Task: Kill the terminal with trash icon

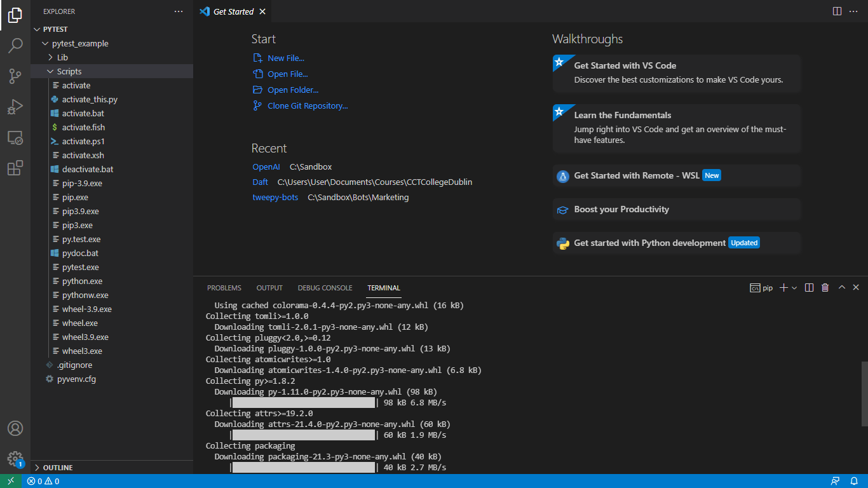Action: click(825, 288)
